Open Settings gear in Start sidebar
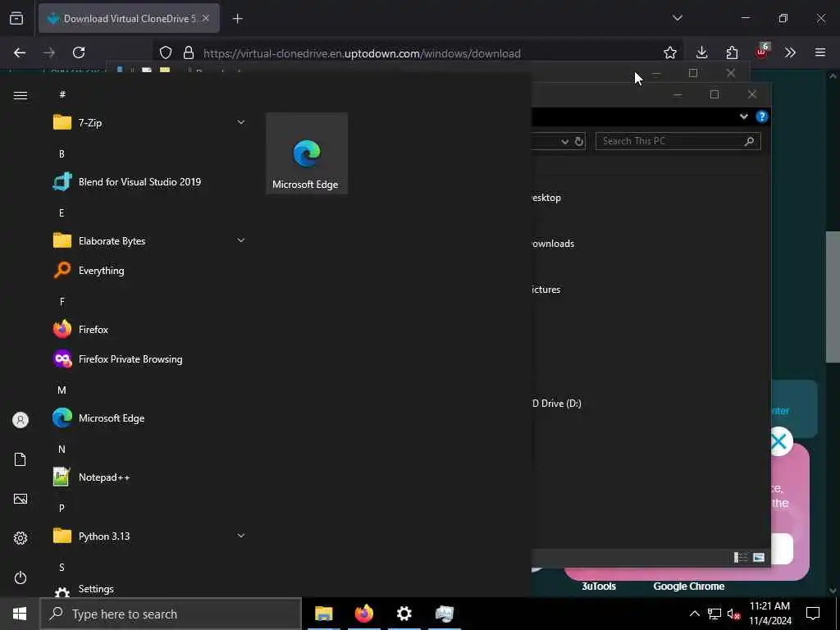 (x=21, y=538)
